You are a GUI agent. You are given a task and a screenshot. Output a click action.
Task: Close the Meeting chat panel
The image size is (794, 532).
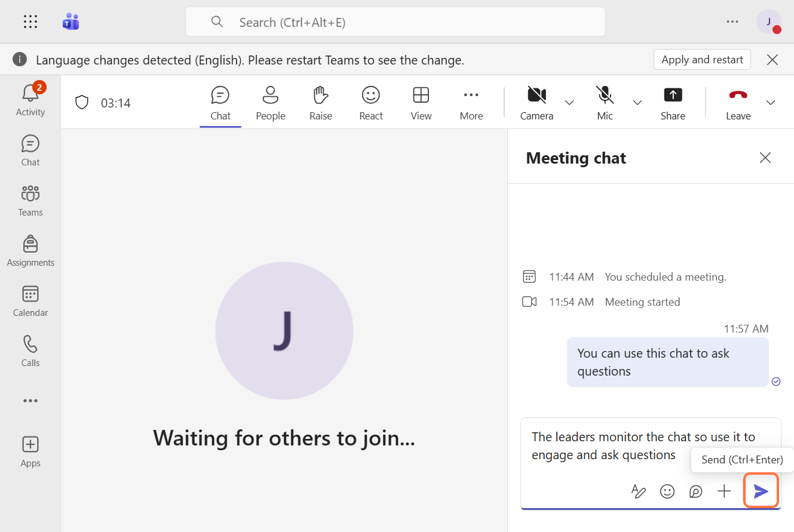(765, 158)
